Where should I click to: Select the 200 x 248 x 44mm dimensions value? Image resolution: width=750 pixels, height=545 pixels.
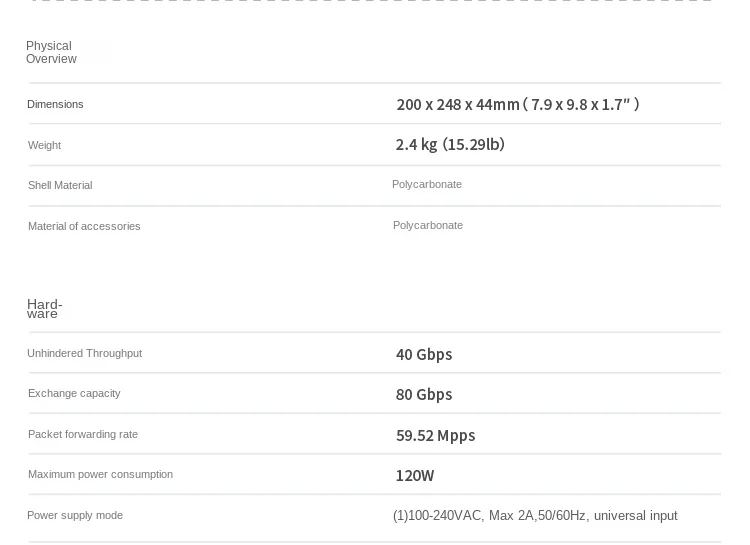pyautogui.click(x=517, y=104)
